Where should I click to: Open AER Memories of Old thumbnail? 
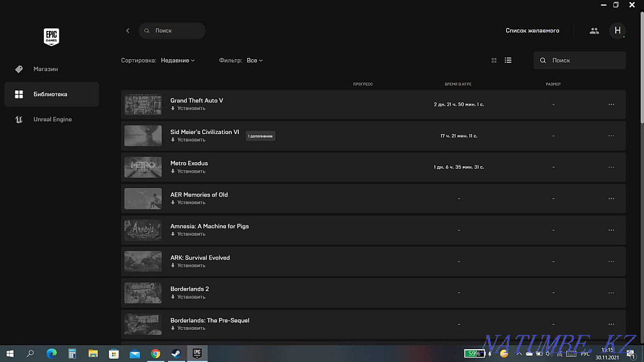[x=143, y=199]
